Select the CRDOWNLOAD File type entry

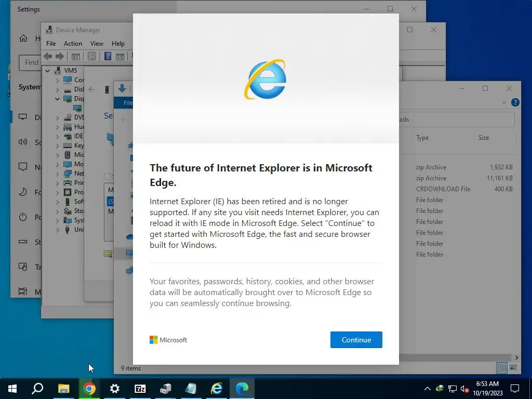point(443,189)
